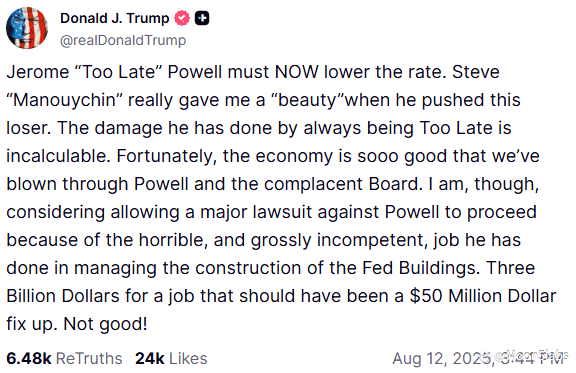This screenshot has height=373, width=576.
Task: Select the capitalized word "NOW"
Action: 297,72
